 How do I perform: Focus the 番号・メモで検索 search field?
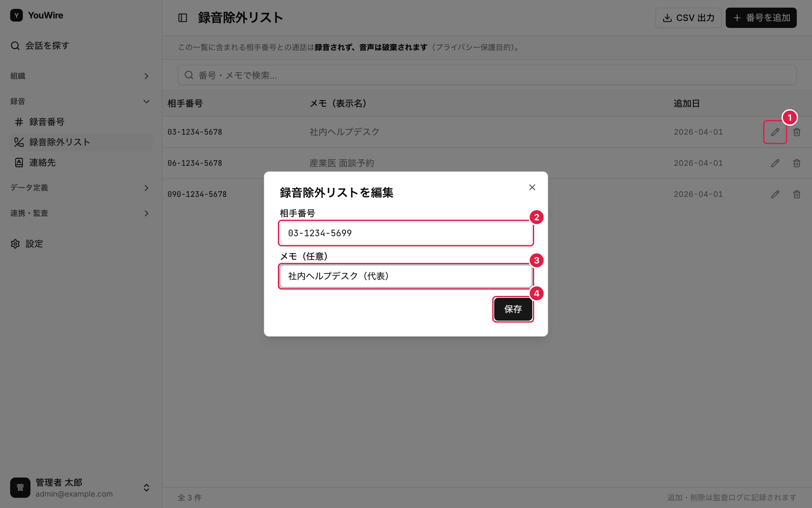click(487, 75)
